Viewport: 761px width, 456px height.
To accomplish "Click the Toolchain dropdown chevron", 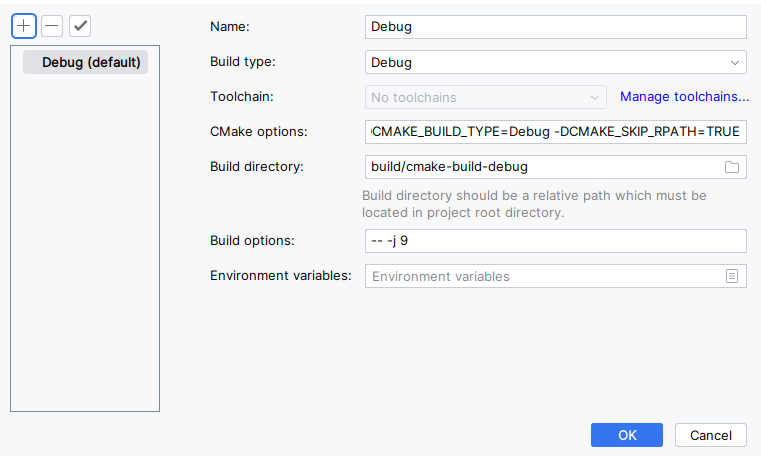I will coord(595,98).
